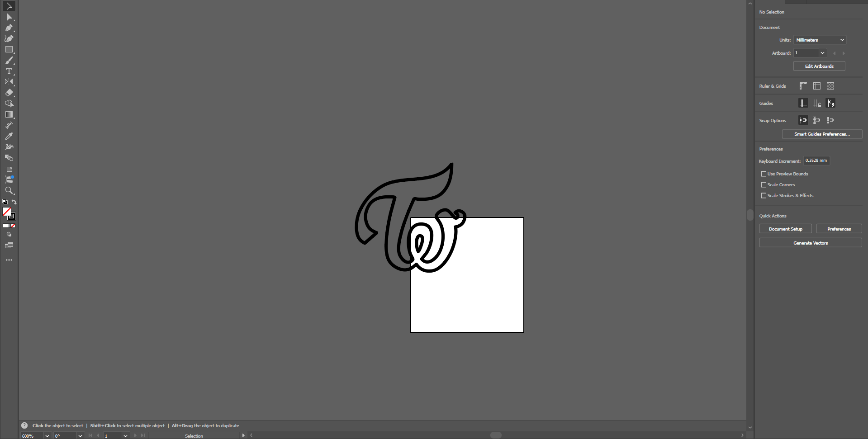868x439 pixels.
Task: Enable Scale Strokes & Effects
Action: click(764, 195)
